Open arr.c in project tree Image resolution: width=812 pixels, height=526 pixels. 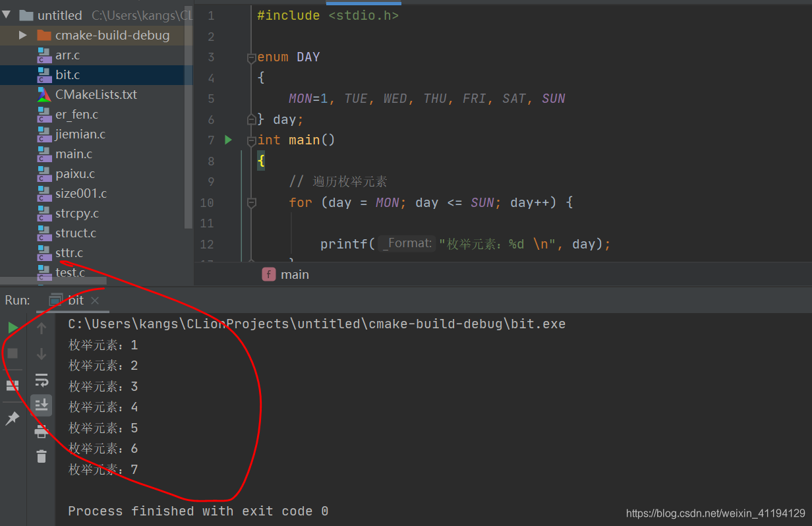click(x=67, y=55)
